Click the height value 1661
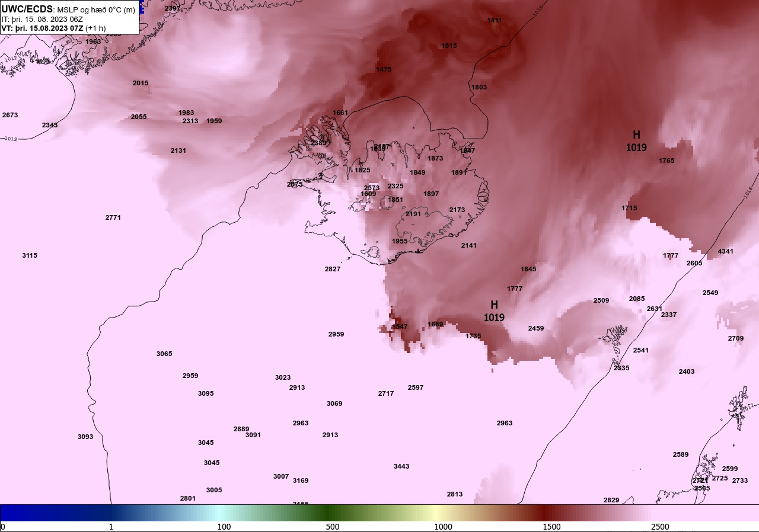The height and width of the screenshot is (532, 759). pos(340,113)
